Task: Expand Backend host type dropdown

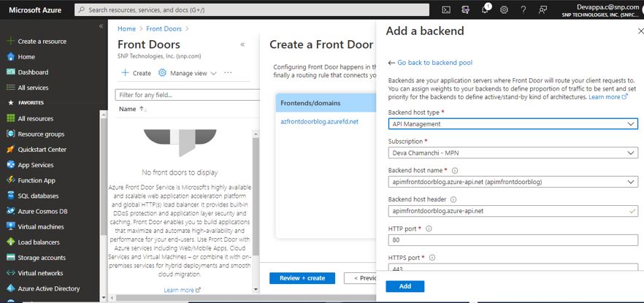Action: (x=513, y=124)
